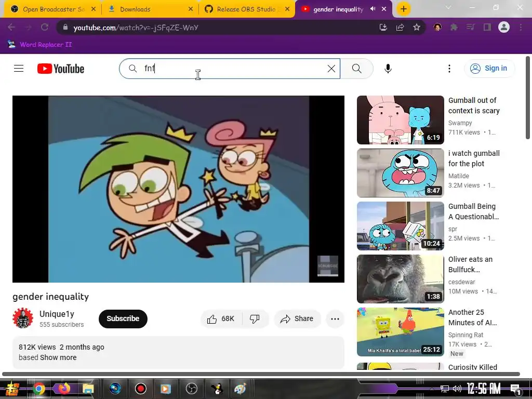
Task: View site info lock icon
Action: click(65, 28)
